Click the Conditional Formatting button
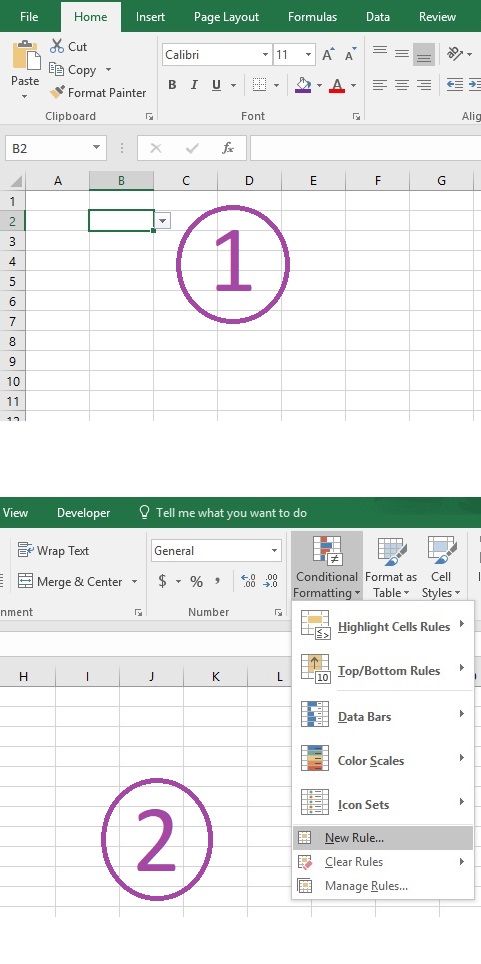The image size is (481, 964). click(x=327, y=566)
